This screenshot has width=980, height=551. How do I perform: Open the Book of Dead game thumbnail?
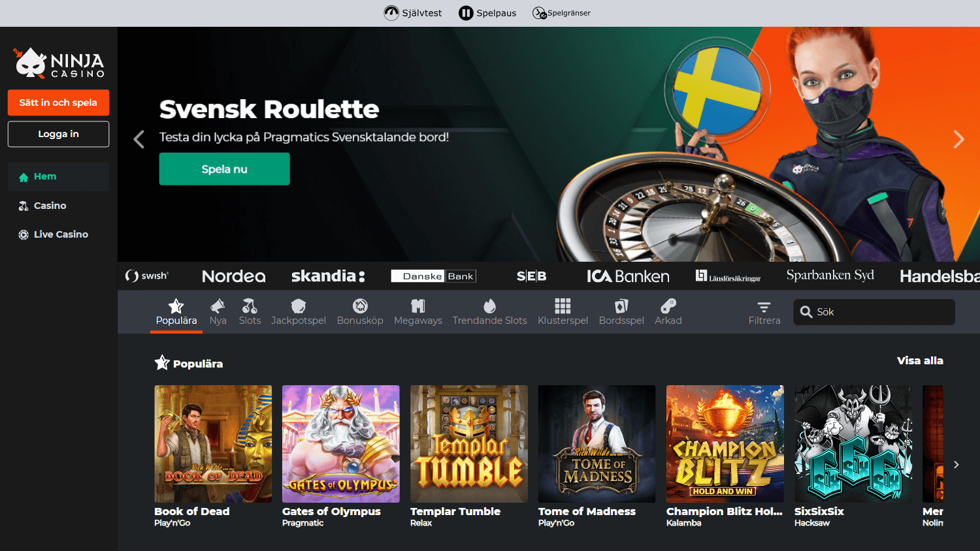pyautogui.click(x=213, y=444)
